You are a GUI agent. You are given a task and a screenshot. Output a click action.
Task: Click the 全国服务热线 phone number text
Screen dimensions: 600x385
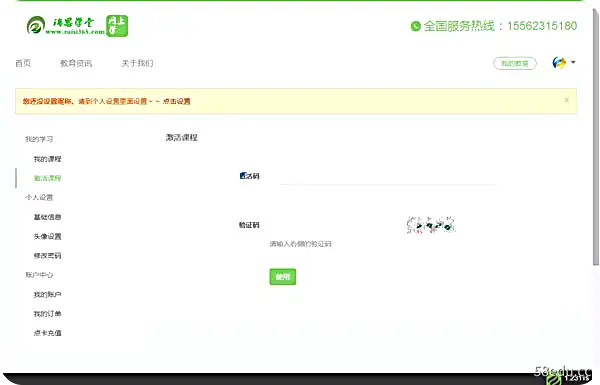(x=500, y=26)
